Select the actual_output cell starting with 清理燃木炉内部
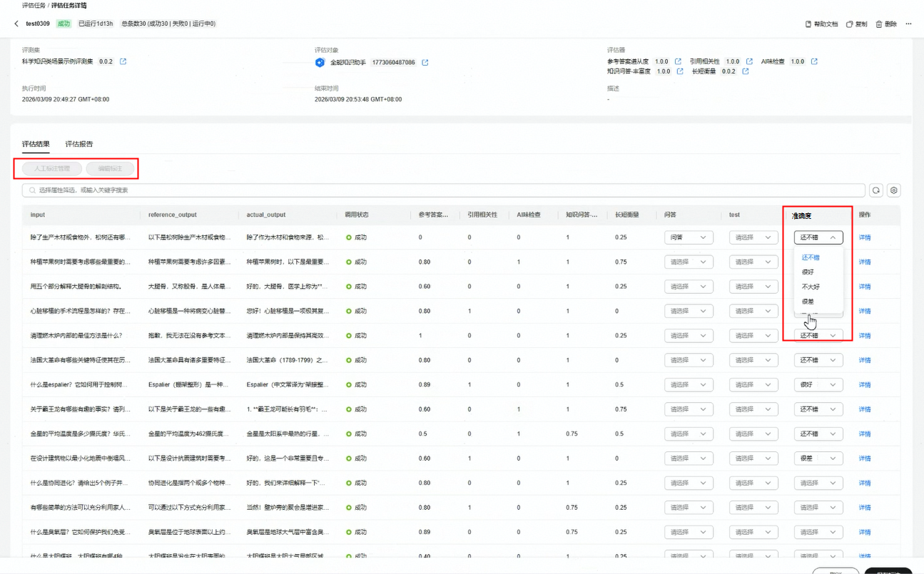The width and height of the screenshot is (924, 574). (x=288, y=335)
